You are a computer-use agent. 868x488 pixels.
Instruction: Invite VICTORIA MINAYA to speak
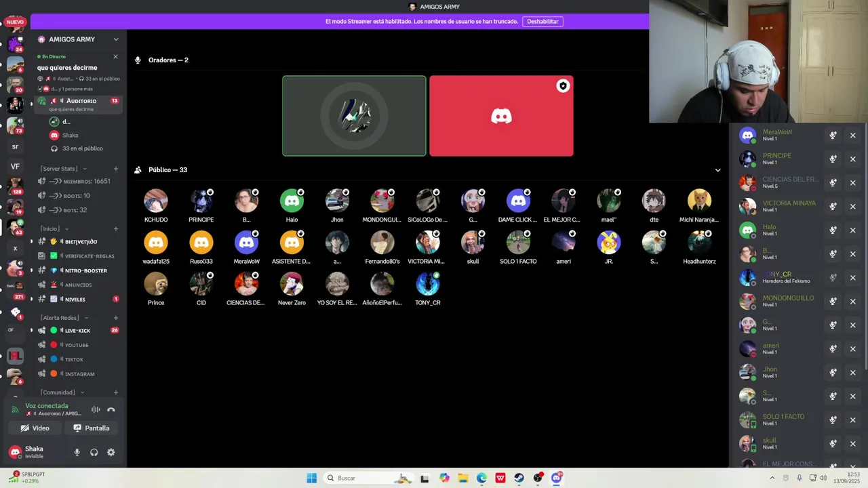[833, 207]
